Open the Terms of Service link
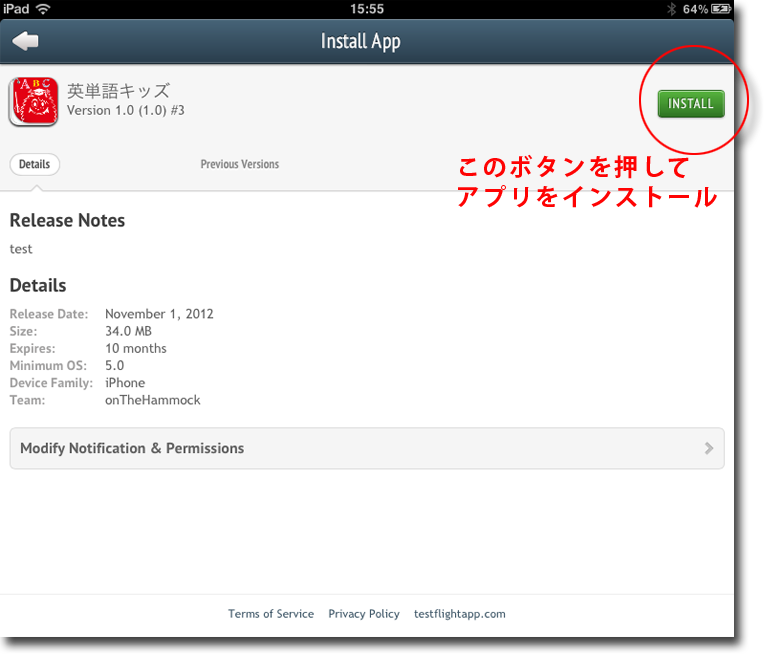The height and width of the screenshot is (666, 768). (x=270, y=614)
